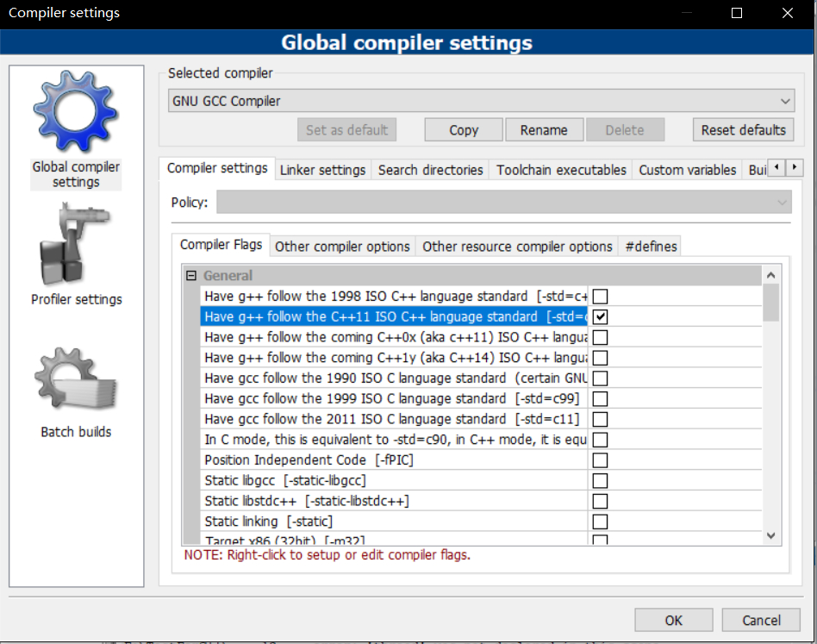Image resolution: width=817 pixels, height=644 pixels.
Task: Confirm settings with OK button
Action: (674, 620)
